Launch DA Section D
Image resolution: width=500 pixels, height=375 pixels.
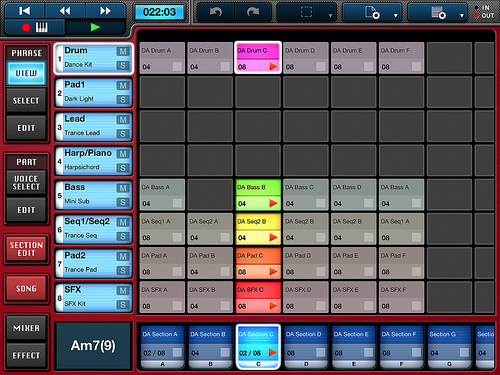pos(306,347)
